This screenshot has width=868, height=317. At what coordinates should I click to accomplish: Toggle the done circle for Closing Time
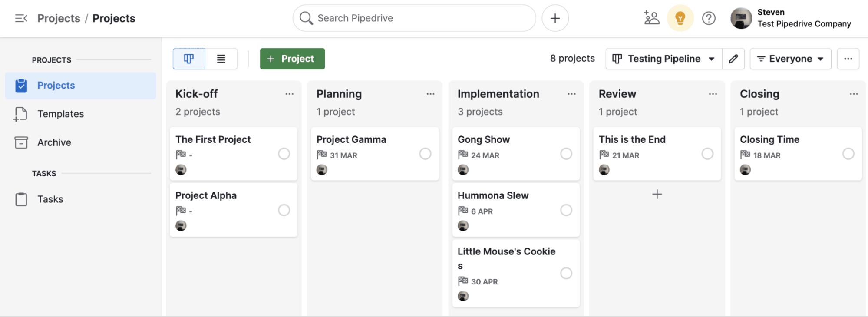[848, 153]
